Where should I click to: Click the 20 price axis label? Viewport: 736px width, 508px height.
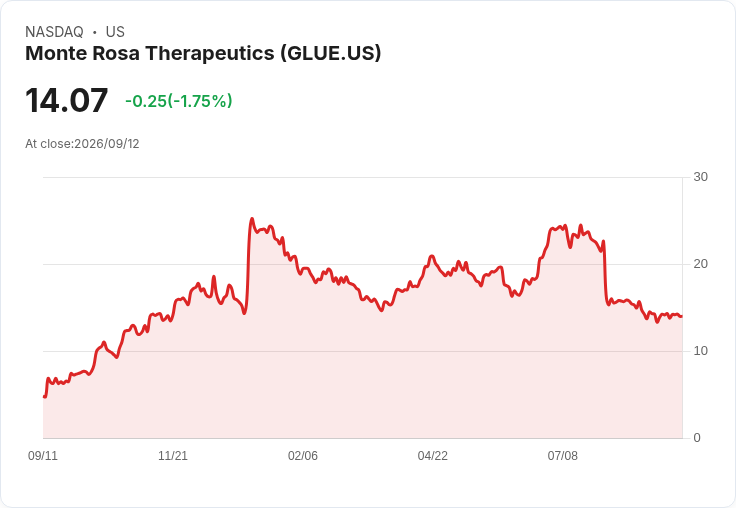[700, 264]
